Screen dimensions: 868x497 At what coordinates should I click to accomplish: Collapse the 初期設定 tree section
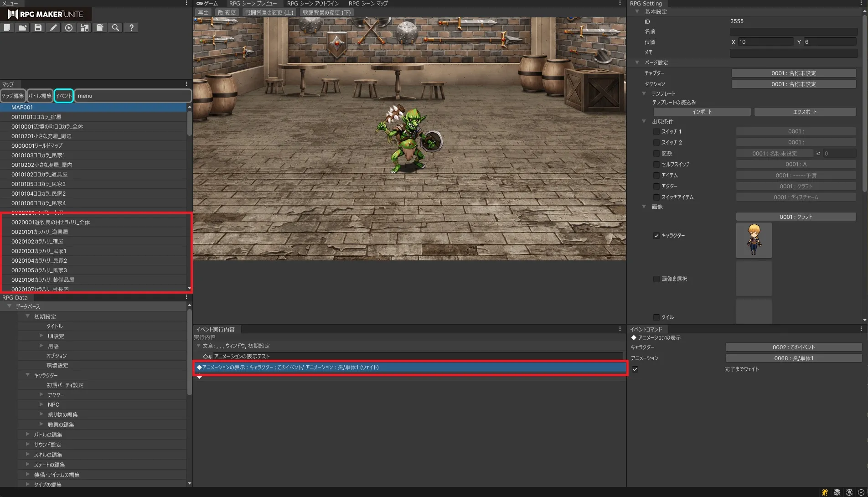[x=28, y=316]
